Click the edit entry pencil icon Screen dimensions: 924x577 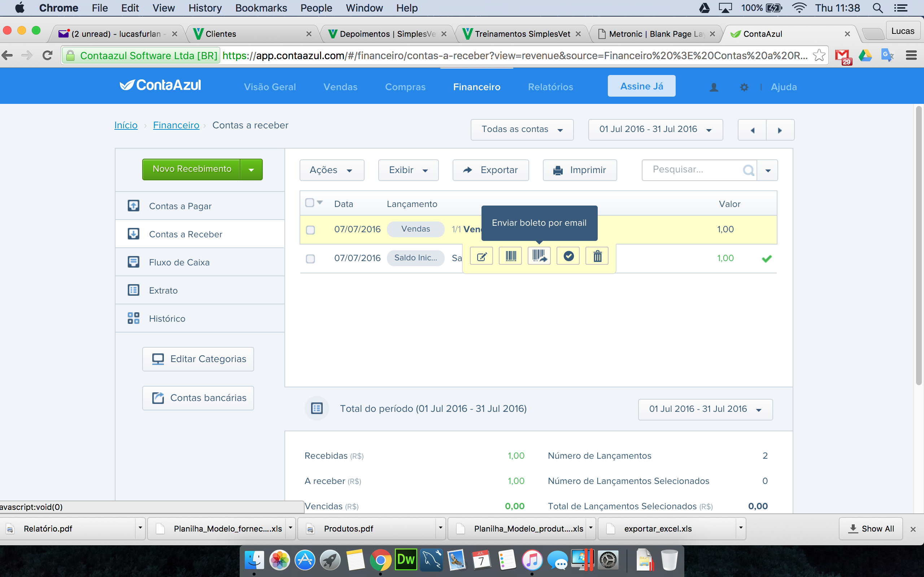[x=481, y=256]
